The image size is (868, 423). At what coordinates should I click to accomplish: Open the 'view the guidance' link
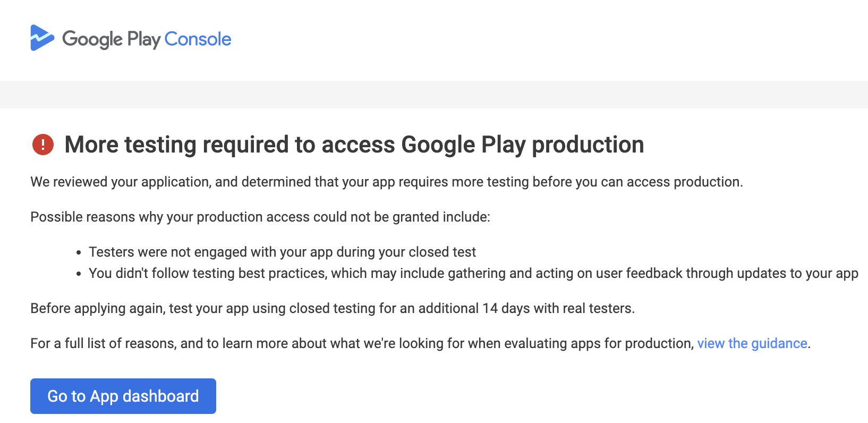point(752,343)
